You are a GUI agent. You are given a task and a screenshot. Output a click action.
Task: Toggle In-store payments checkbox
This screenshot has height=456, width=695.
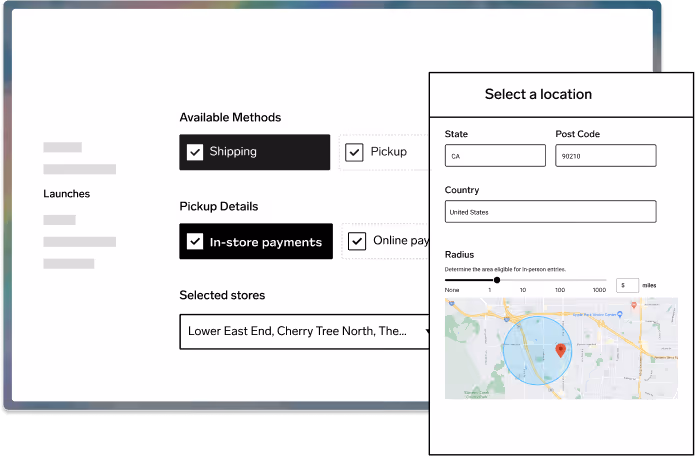(195, 242)
